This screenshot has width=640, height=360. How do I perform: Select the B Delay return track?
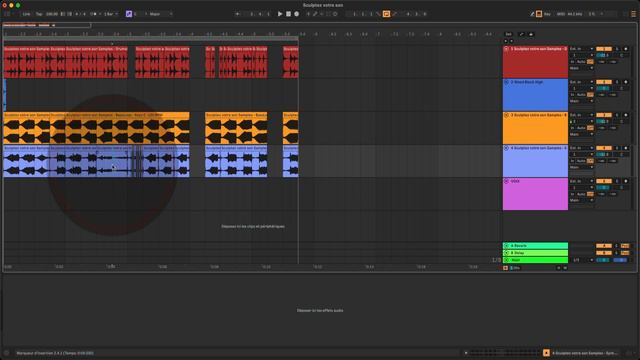535,253
